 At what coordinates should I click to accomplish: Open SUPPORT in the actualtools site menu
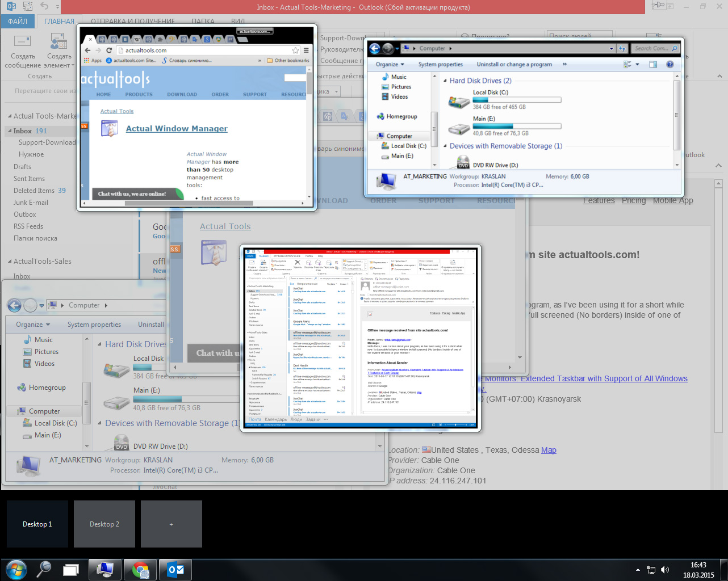254,94
